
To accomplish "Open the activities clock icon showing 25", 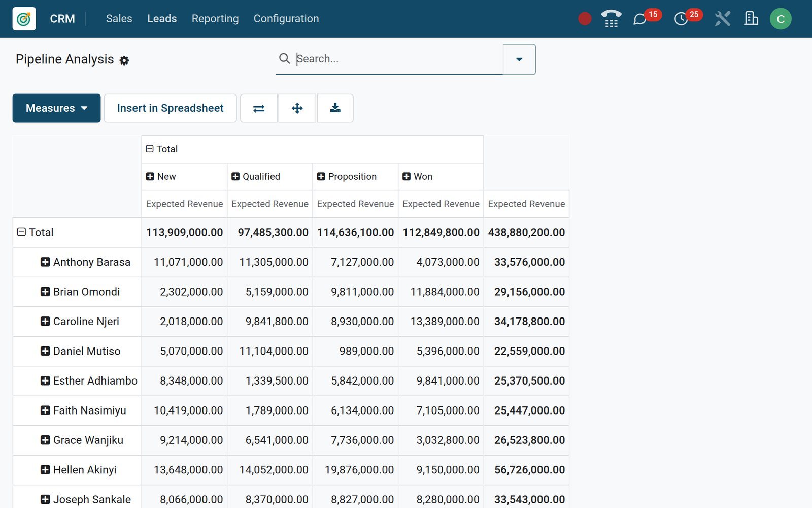I will pos(681,19).
